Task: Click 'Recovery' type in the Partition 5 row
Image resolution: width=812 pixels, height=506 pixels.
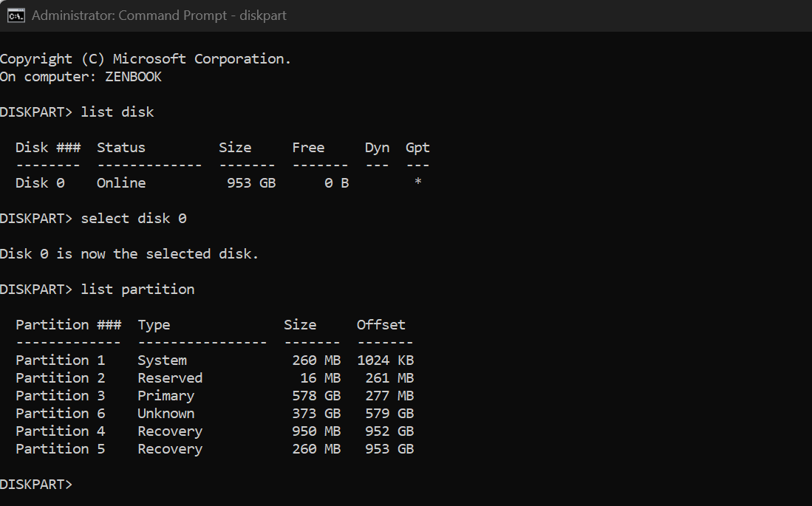Action: point(170,449)
